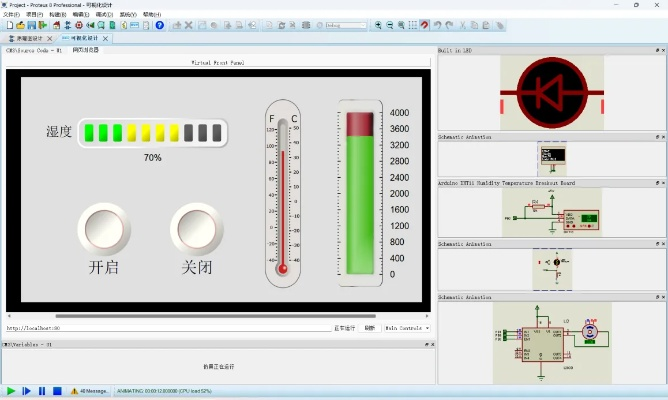Viewport: 668px width, 400px height.
Task: Open the Debug configuration dropdown in toolbar
Action: [345, 25]
